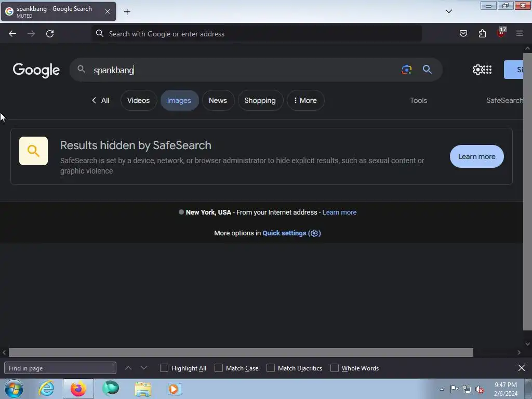Open the Quick settings link
The height and width of the screenshot is (399, 532).
point(291,233)
